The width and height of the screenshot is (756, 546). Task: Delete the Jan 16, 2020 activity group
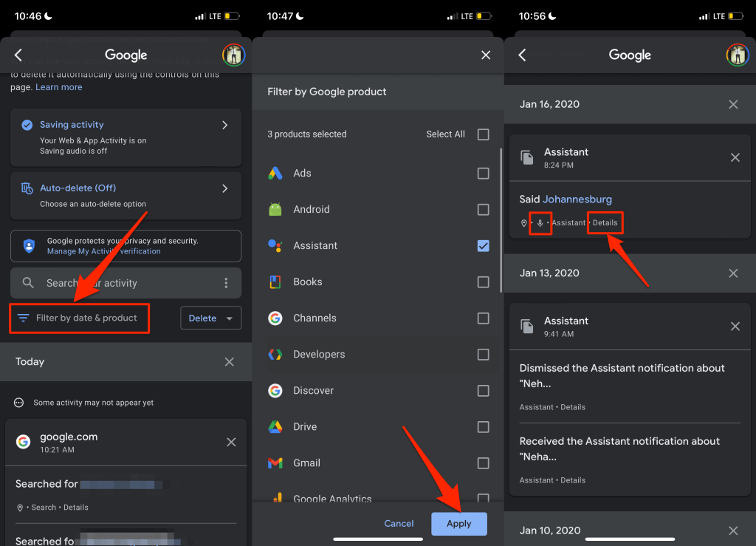(x=733, y=105)
